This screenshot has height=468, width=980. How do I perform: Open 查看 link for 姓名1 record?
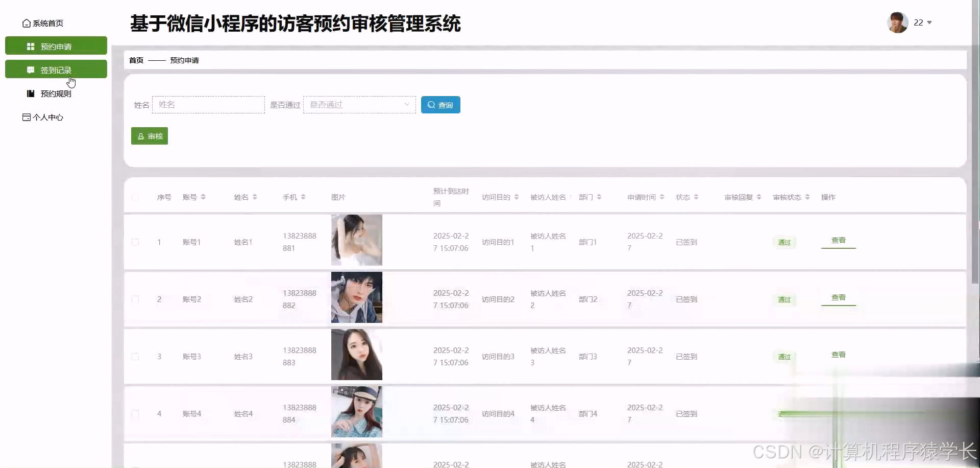coord(839,240)
